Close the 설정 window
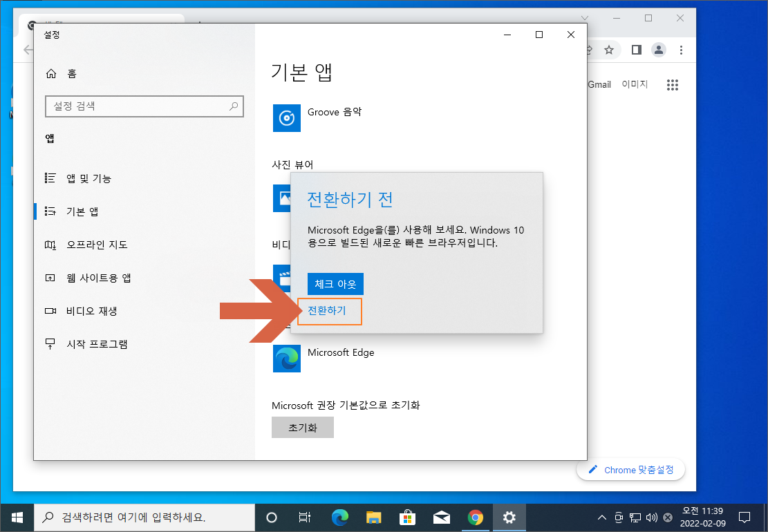The image size is (768, 532). [570, 35]
